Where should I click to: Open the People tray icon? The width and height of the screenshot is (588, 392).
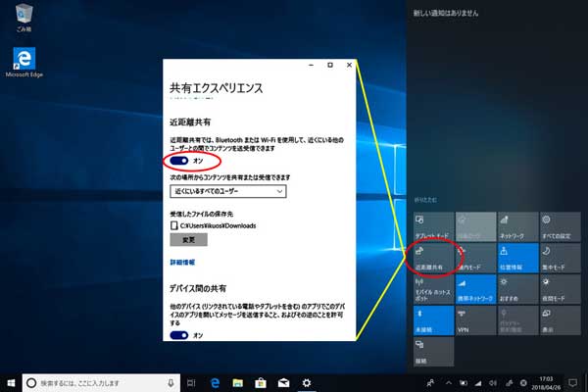click(x=430, y=383)
